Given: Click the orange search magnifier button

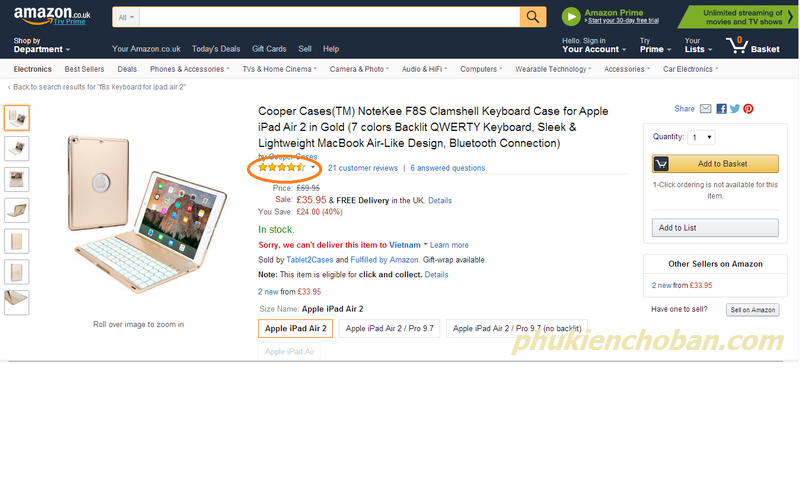Looking at the screenshot, I should coord(533,17).
